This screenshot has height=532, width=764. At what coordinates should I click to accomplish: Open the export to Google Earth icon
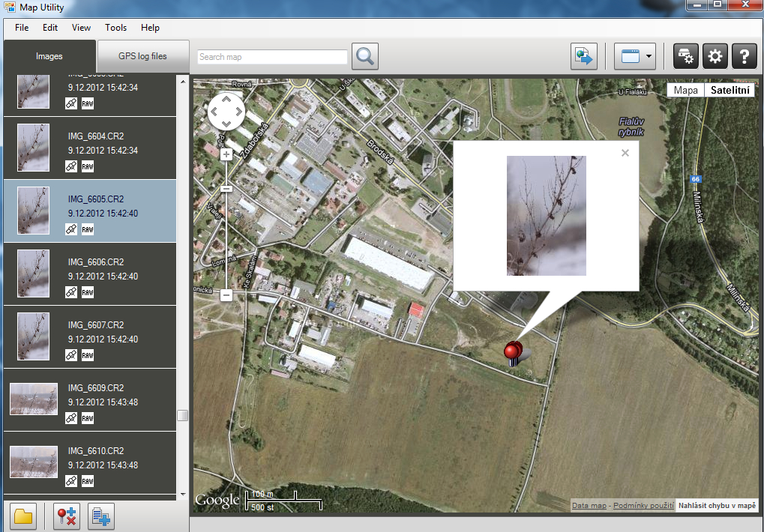click(584, 56)
